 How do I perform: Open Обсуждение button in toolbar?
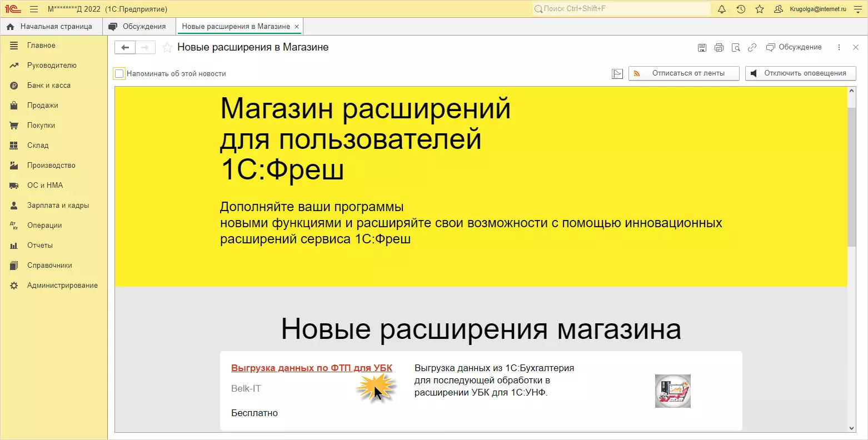pos(794,47)
